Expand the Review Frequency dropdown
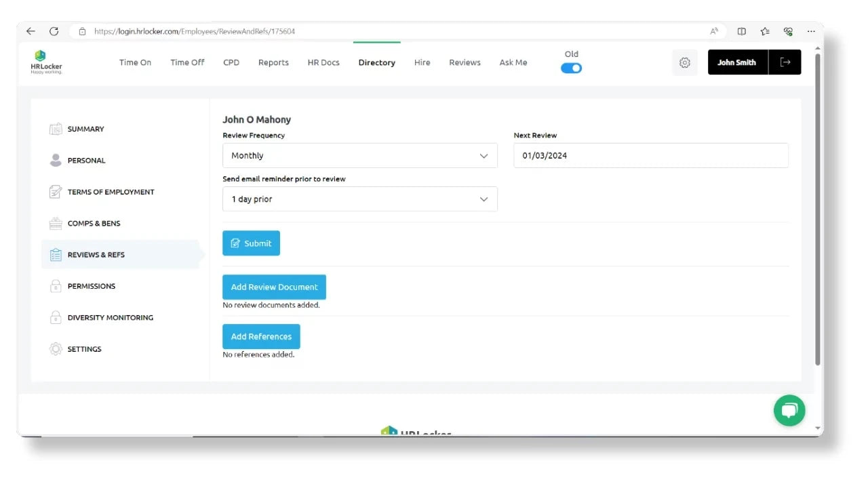The width and height of the screenshot is (868, 488). pyautogui.click(x=359, y=156)
